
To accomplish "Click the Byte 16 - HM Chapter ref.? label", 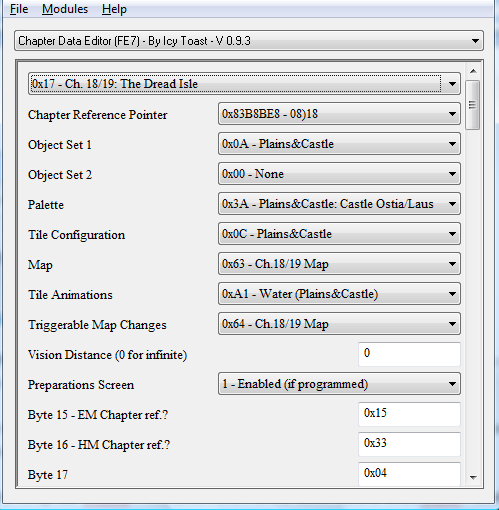I will [x=99, y=445].
